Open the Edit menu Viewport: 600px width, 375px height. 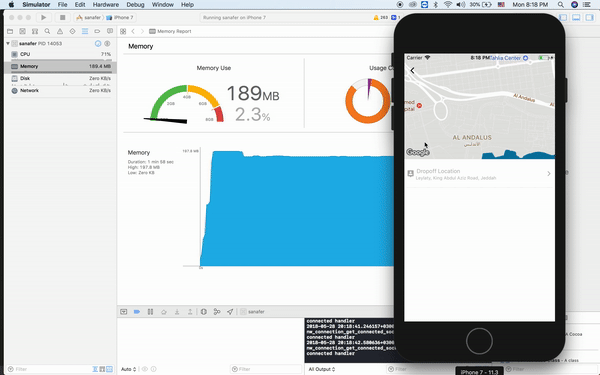coord(80,5)
